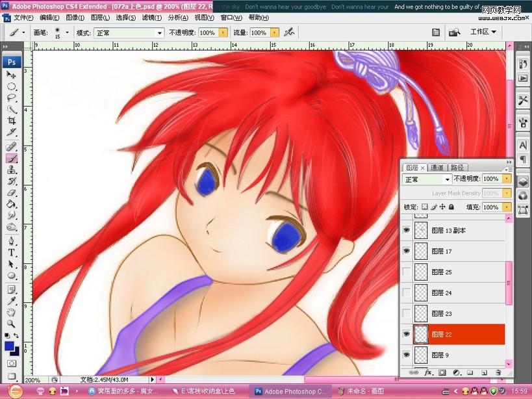Open the layer style fx button
Viewport: 532px width, 399px height.
point(428,373)
